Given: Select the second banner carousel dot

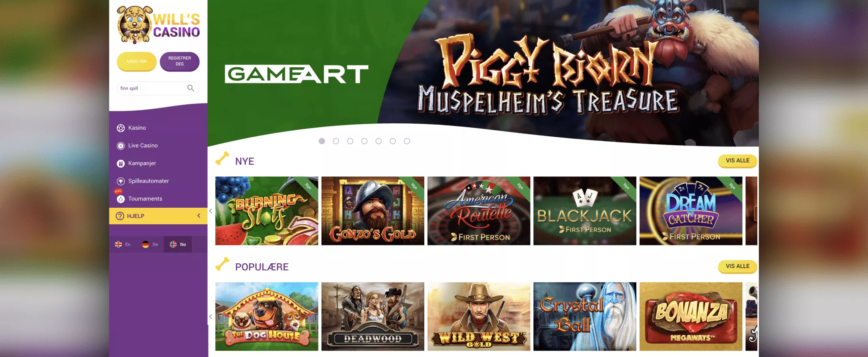Looking at the screenshot, I should click(x=336, y=141).
